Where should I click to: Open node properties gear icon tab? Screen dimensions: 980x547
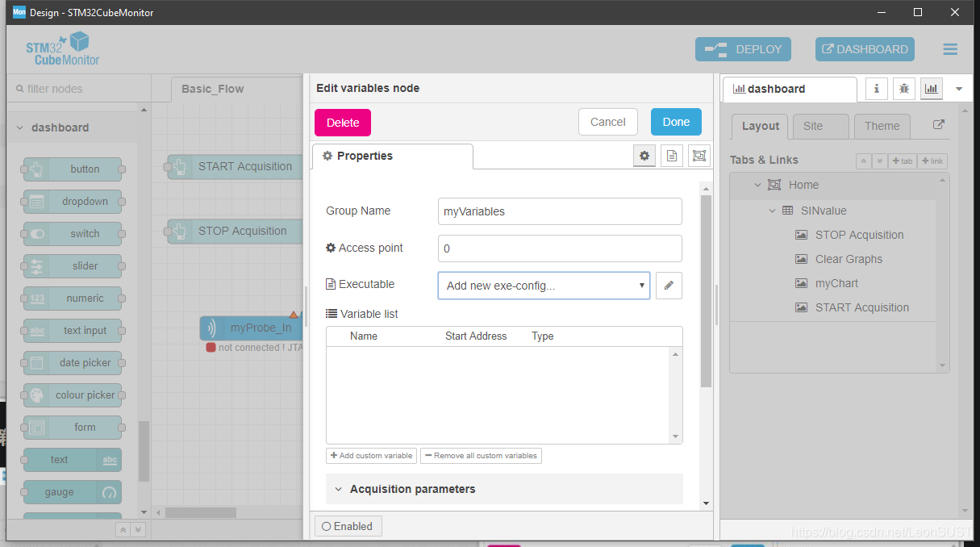pos(644,156)
